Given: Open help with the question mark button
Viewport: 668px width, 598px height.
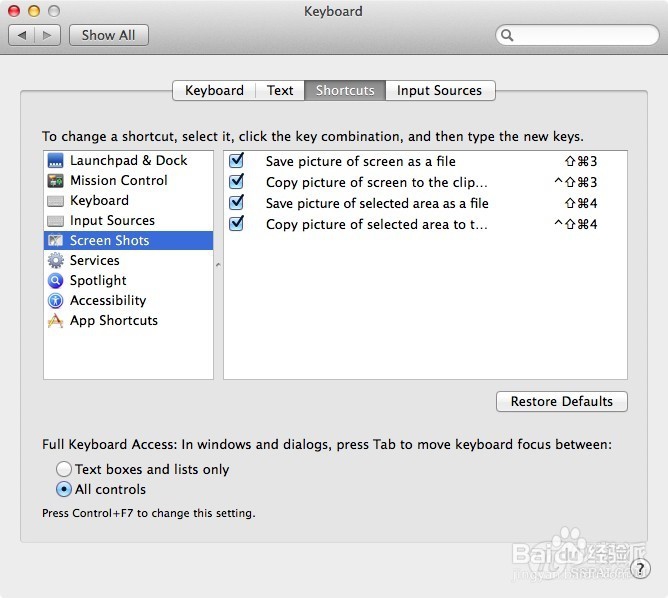Looking at the screenshot, I should tap(640, 568).
